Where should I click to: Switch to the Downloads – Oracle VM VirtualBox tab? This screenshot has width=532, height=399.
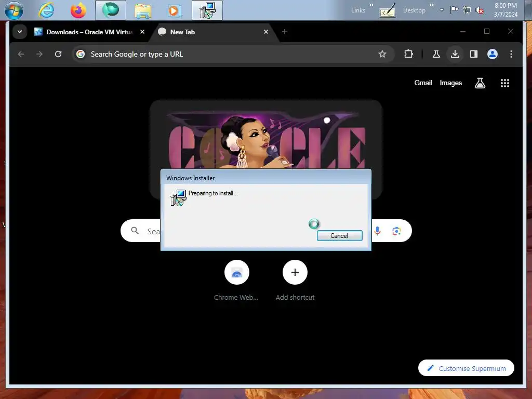pyautogui.click(x=85, y=32)
